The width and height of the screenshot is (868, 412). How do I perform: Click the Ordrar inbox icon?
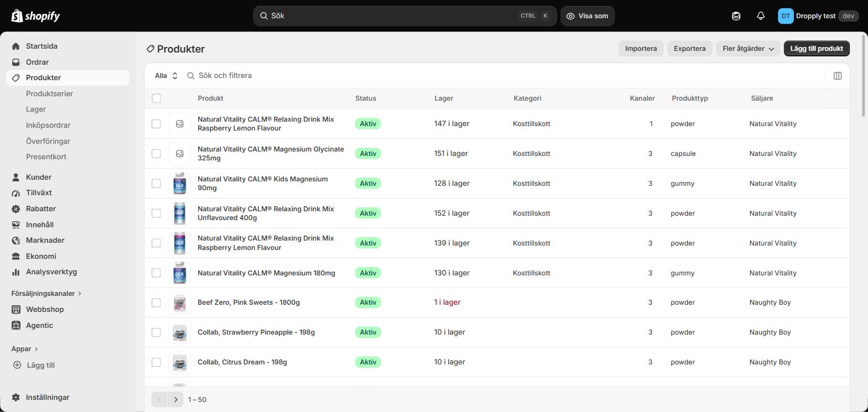(x=16, y=62)
